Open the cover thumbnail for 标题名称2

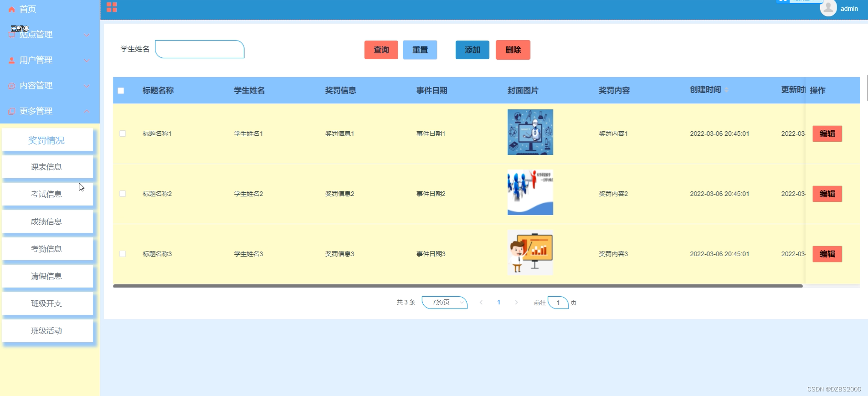(530, 192)
